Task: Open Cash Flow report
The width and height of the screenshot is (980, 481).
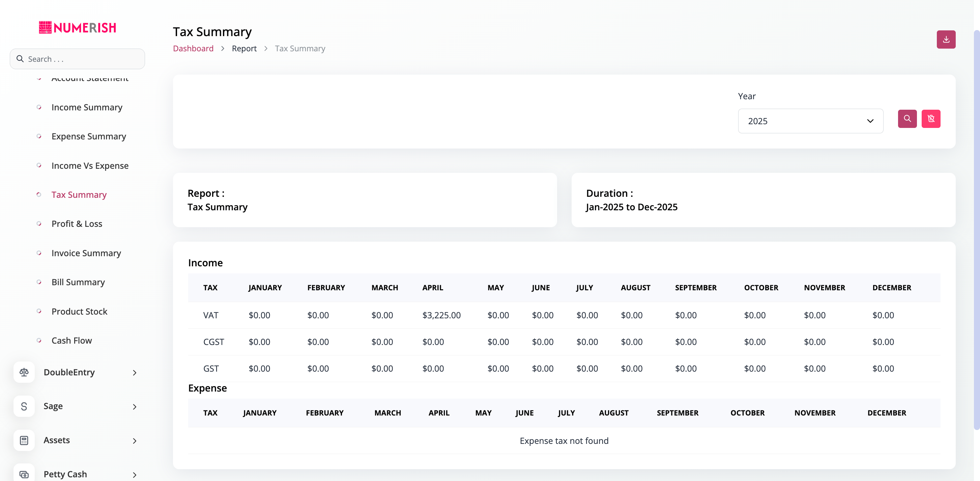Action: coord(71,341)
